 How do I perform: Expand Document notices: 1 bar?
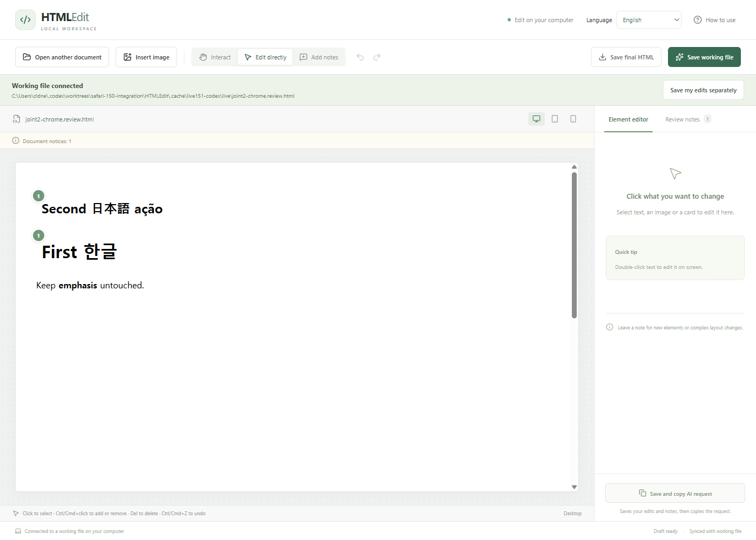[297, 141]
